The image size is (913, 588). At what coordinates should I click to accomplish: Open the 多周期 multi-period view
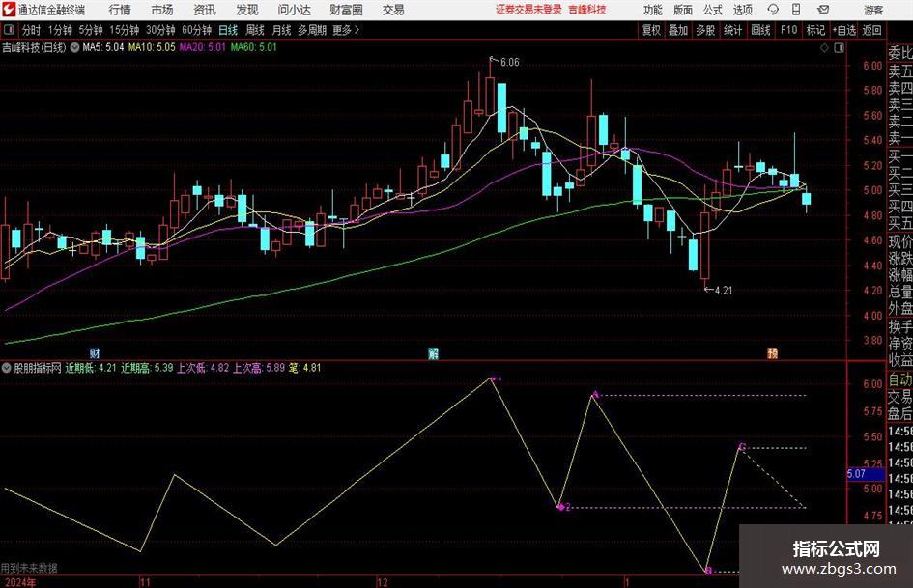[x=312, y=30]
